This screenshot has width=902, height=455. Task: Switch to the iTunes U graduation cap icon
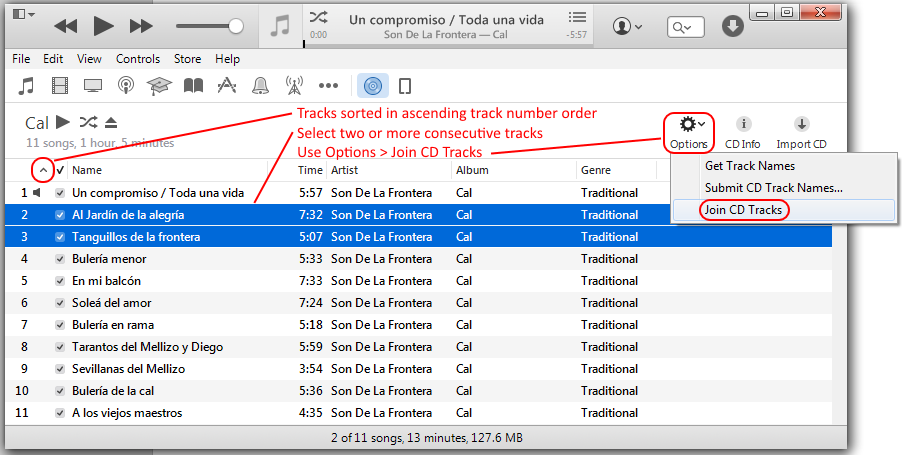[x=159, y=86]
